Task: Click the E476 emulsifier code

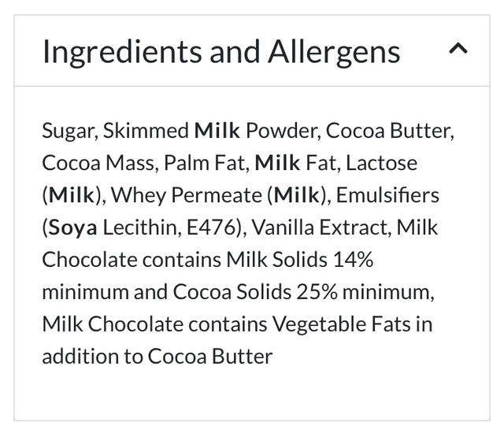Action: coord(215,228)
